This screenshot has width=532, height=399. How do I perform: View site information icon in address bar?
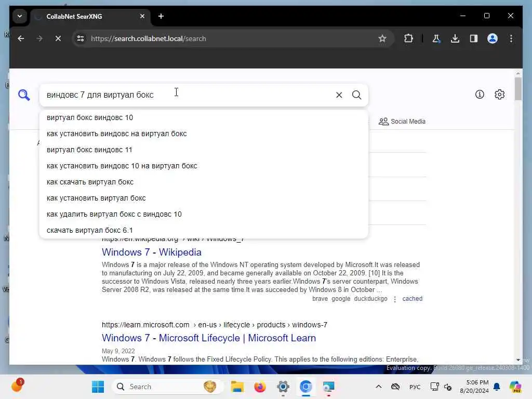pyautogui.click(x=81, y=38)
